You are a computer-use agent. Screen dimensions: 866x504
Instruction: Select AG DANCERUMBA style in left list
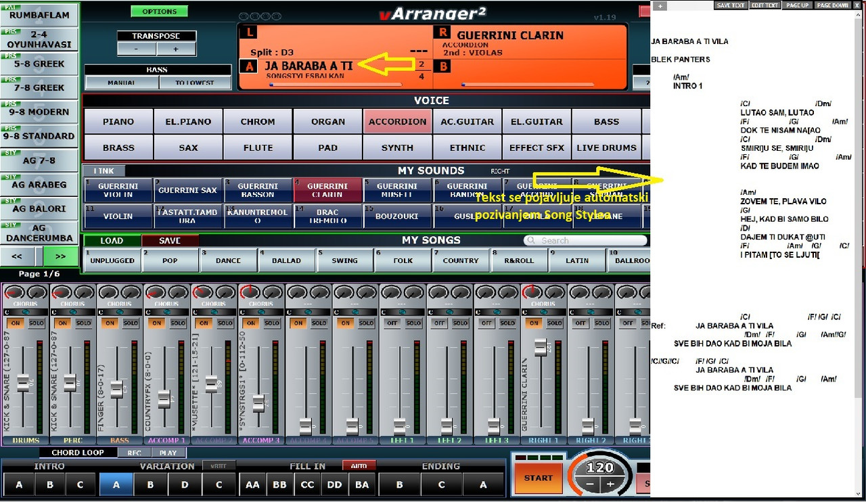[x=39, y=233]
